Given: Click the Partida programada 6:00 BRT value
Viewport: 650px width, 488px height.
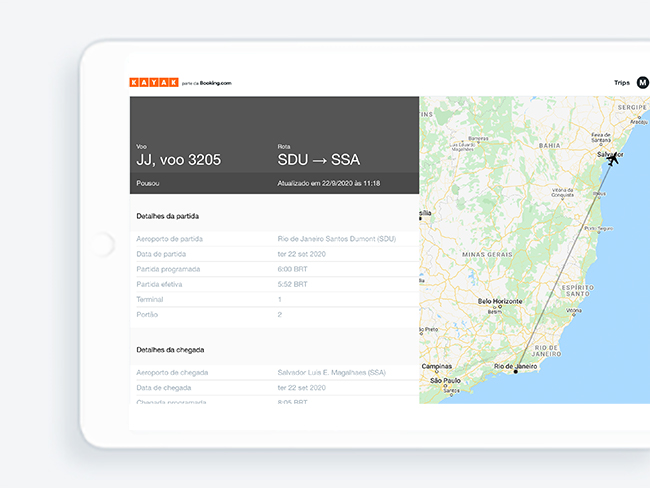Looking at the screenshot, I should point(292,269).
